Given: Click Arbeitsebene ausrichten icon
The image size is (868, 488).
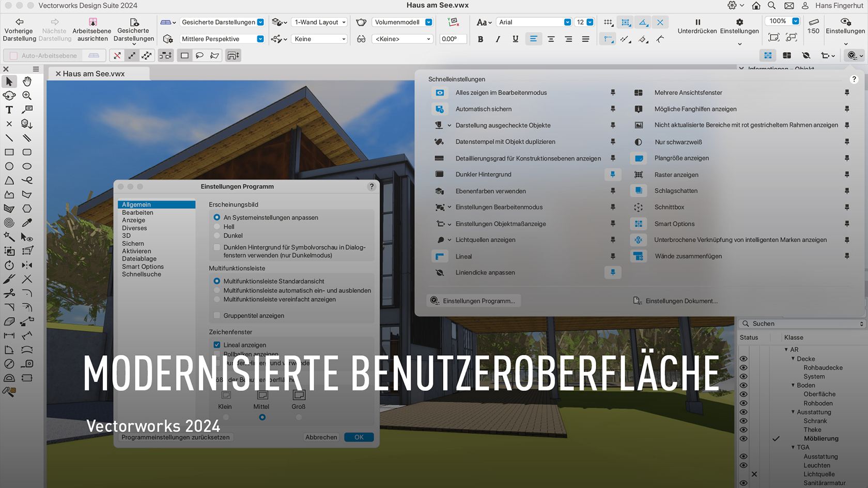Looking at the screenshot, I should (92, 22).
